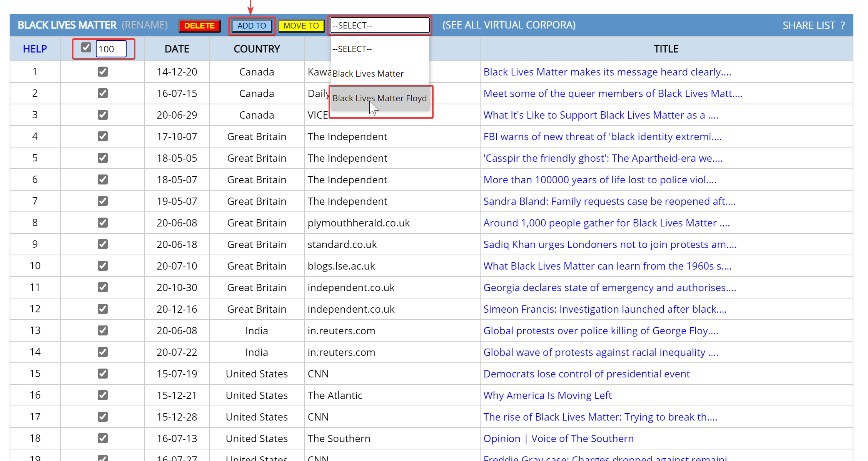Open 'Democrats lose control of presidential event' link
Viewport: 868px width, 461px height.
tap(586, 374)
